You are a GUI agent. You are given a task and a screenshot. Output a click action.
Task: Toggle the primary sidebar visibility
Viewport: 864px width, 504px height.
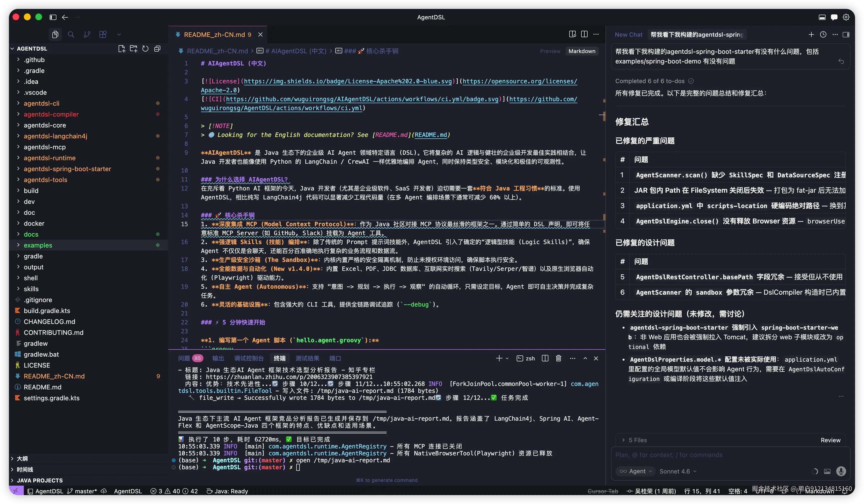53,17
